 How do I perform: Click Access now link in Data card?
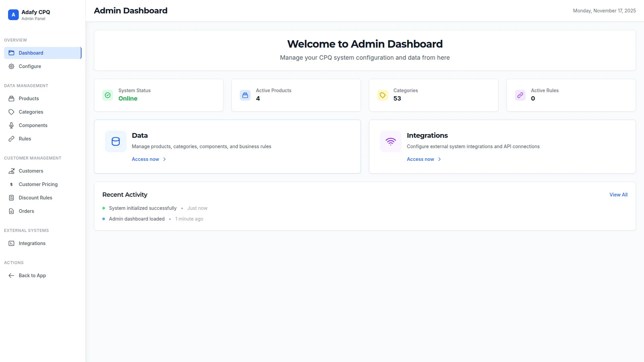(x=145, y=159)
